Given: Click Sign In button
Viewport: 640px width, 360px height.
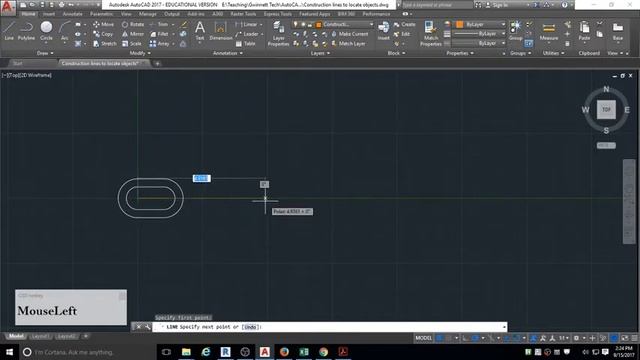Looking at the screenshot, I should (496, 5).
